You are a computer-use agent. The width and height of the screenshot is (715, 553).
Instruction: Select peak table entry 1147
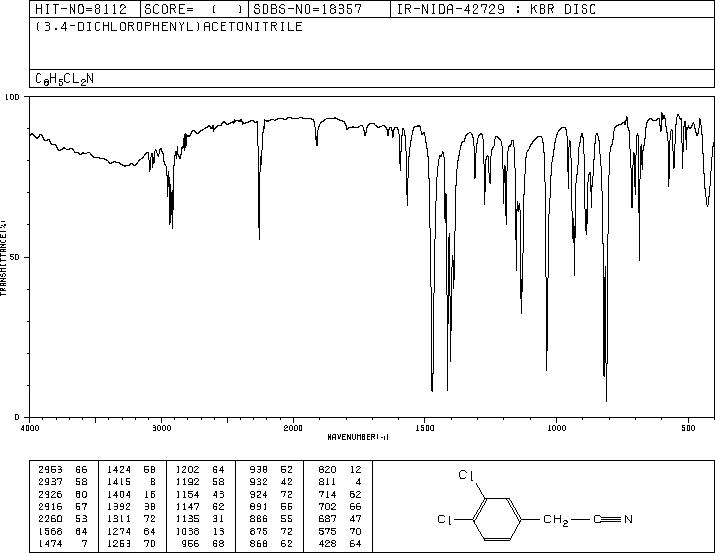coord(200,506)
